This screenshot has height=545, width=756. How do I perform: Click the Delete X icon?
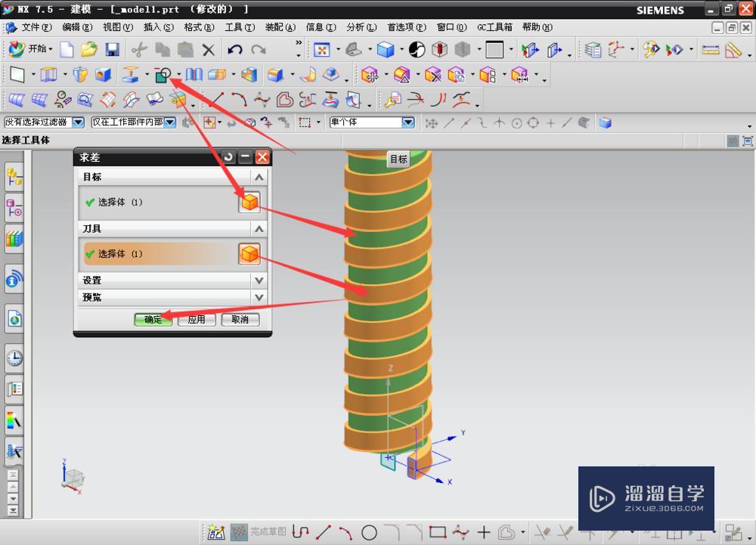pos(209,50)
